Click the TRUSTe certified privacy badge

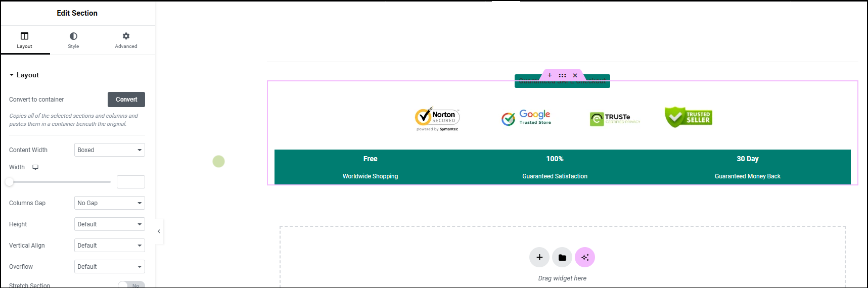coord(615,119)
